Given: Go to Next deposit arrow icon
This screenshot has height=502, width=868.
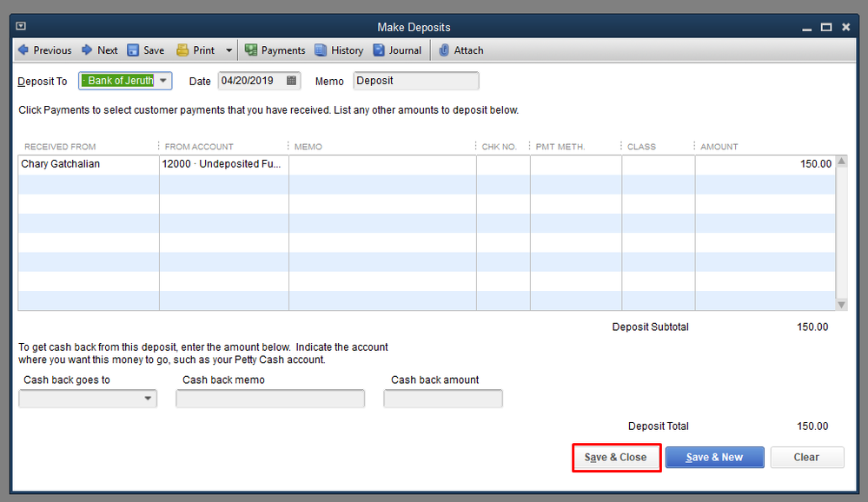Looking at the screenshot, I should [87, 50].
